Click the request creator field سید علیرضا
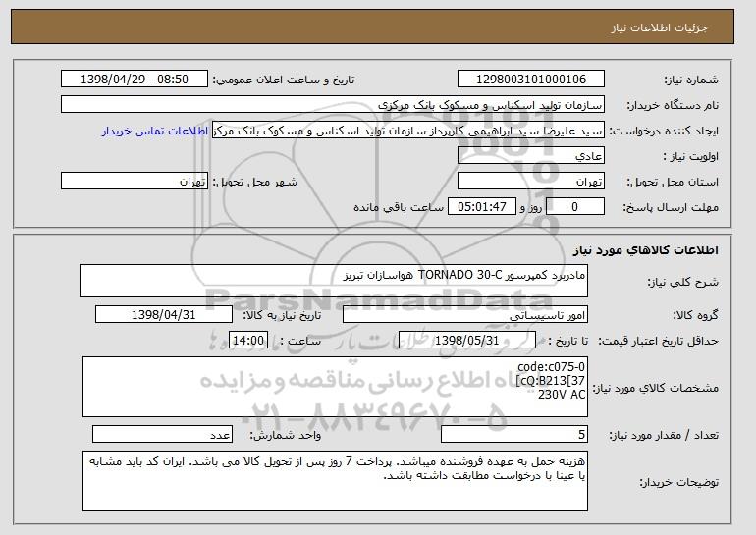The height and width of the screenshot is (535, 756). [x=408, y=131]
